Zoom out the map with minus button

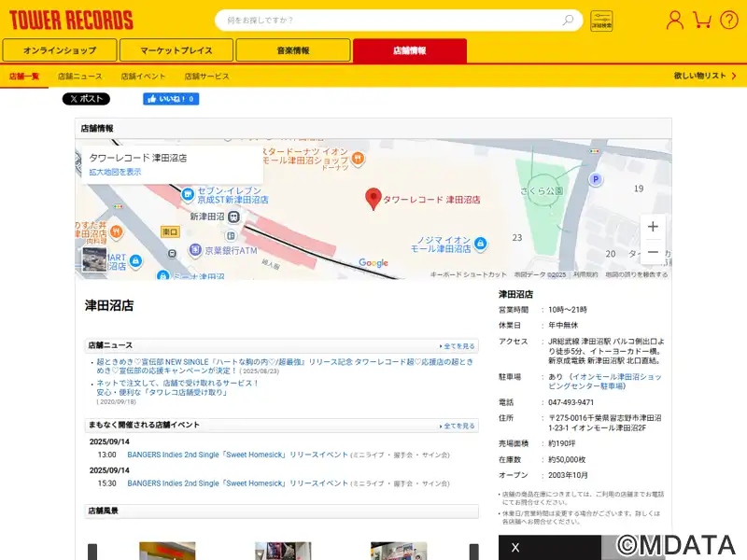click(653, 252)
